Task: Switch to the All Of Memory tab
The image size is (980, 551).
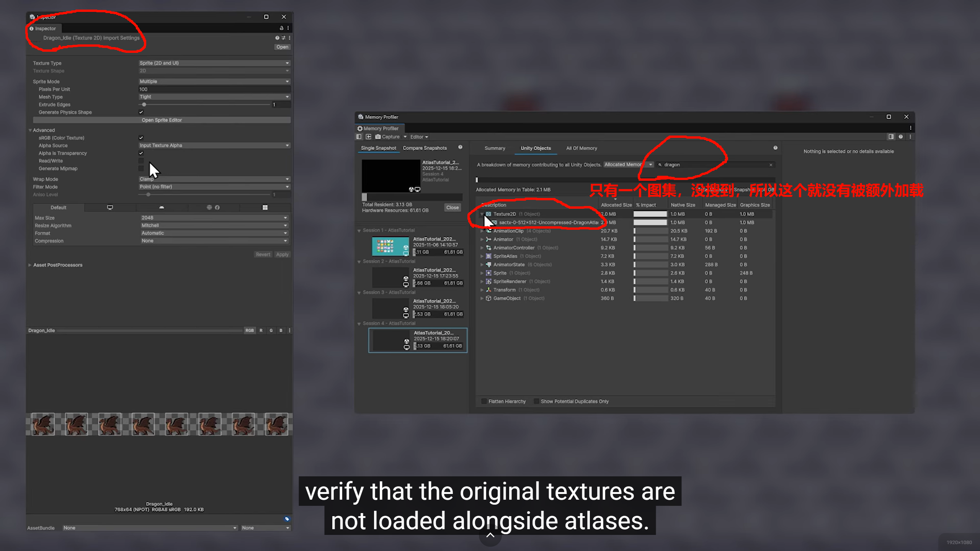Action: coord(581,148)
